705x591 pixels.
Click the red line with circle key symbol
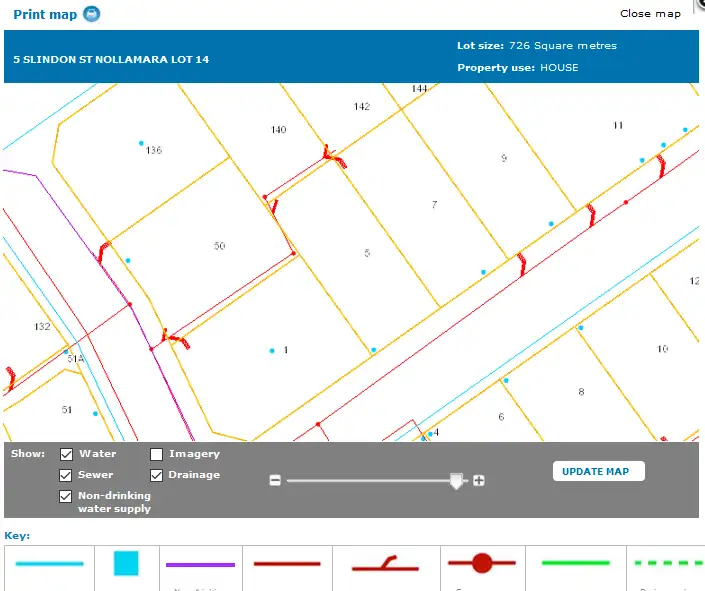pyautogui.click(x=482, y=563)
